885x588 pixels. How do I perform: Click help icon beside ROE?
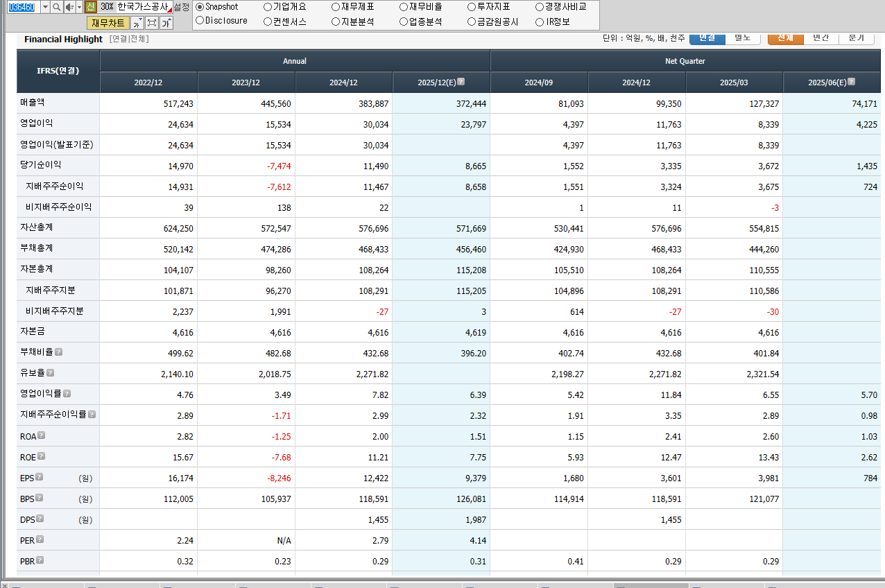[42, 456]
